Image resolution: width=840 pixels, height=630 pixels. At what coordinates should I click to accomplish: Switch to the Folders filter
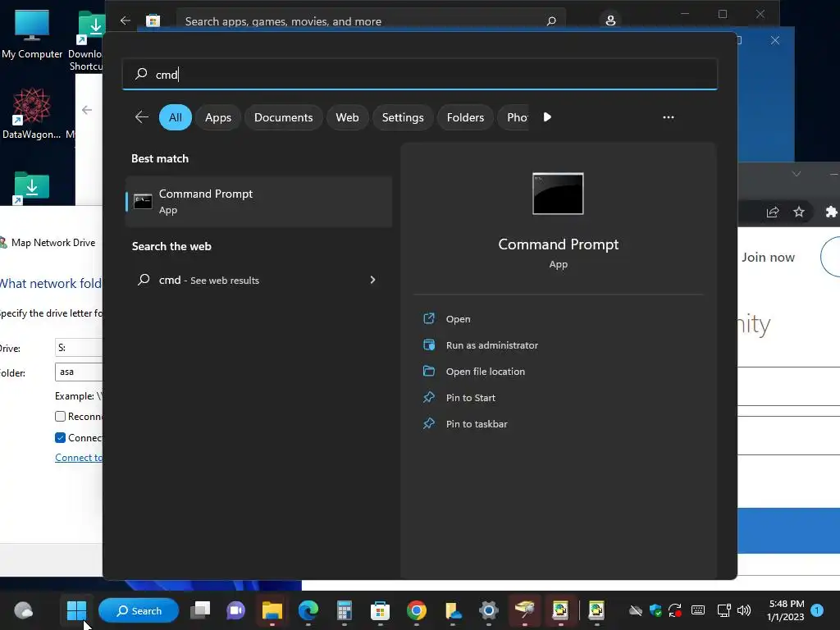(465, 117)
